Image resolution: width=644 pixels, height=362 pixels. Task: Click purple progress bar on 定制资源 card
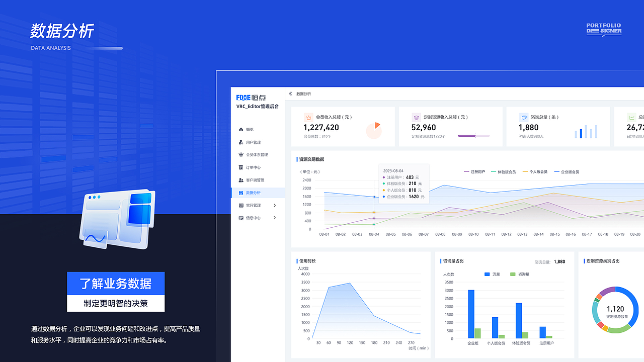(x=473, y=135)
